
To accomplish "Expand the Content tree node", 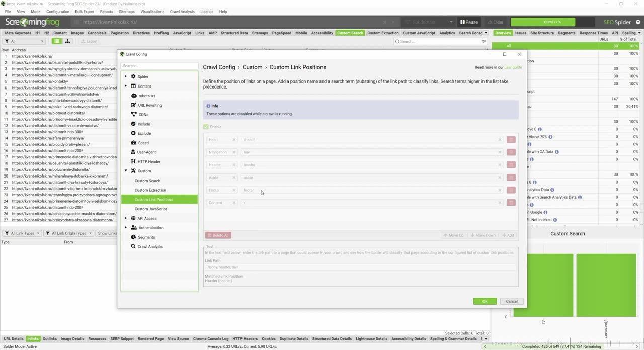I will pyautogui.click(x=126, y=86).
